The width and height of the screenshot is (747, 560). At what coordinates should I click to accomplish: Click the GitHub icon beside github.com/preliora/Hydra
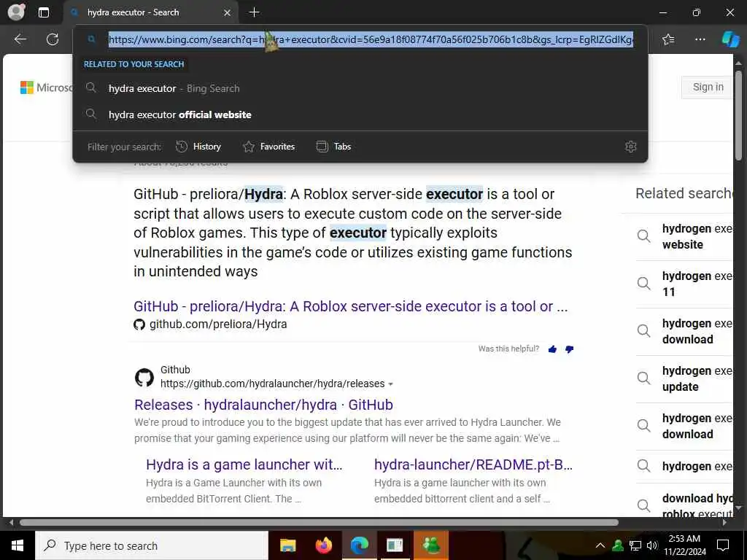click(x=139, y=324)
